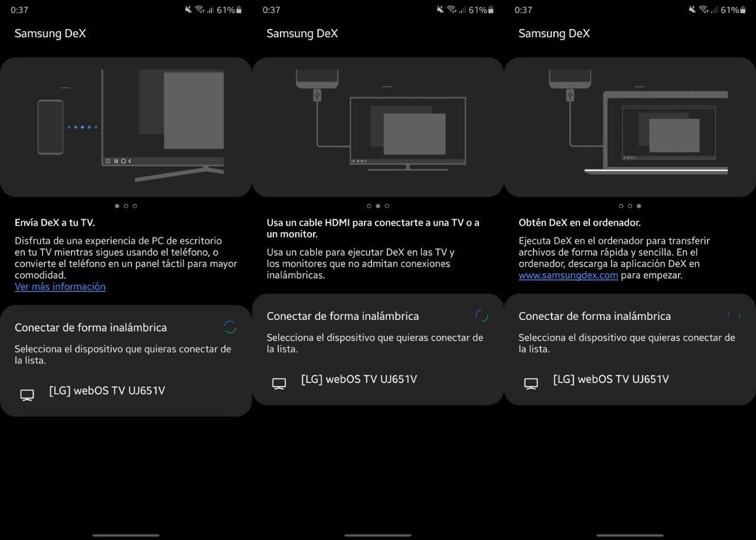Tap 'Usa un cable HDMI' heading
Image resolution: width=756 pixels, height=540 pixels.
[373, 228]
